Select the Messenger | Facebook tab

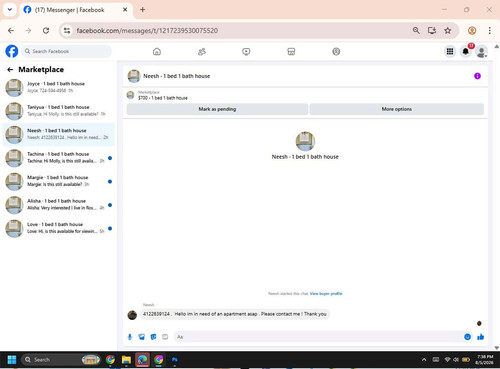point(75,10)
